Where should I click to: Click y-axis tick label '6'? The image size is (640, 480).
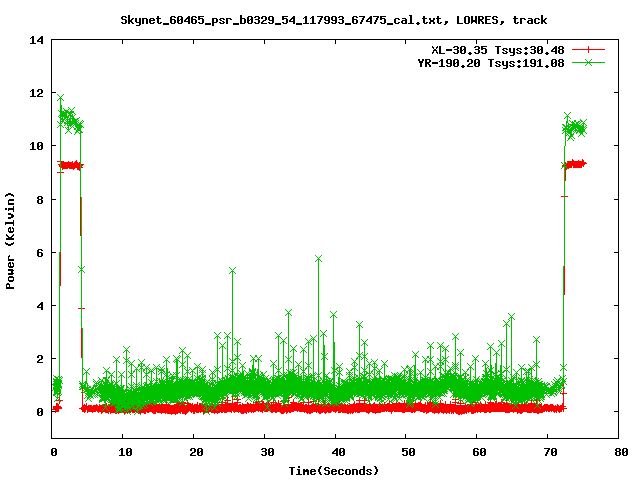[40, 253]
